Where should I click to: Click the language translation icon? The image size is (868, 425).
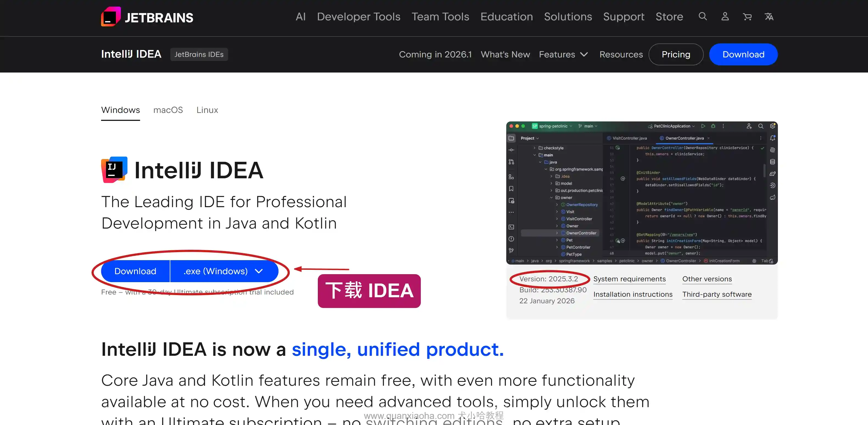coord(769,16)
